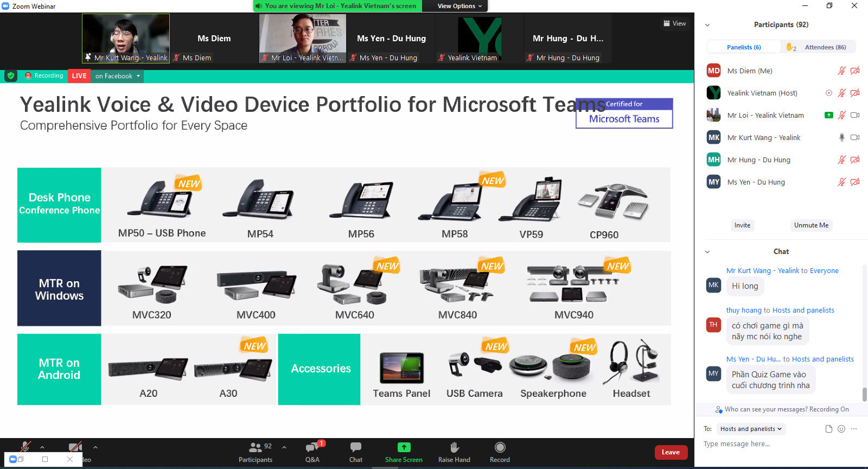The image size is (868, 469).
Task: Click Ms Yen's muted microphone icon in list
Action: tap(841, 182)
